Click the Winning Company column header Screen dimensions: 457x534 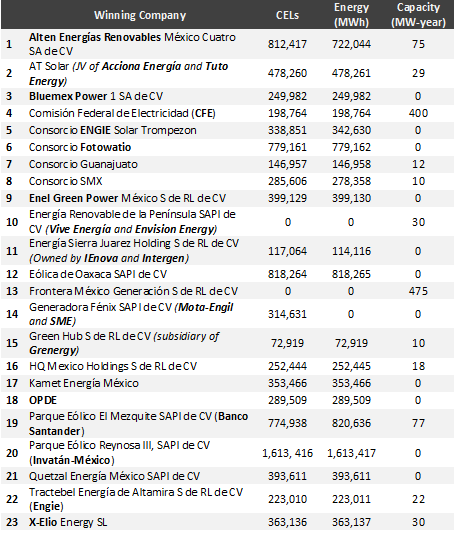click(x=140, y=15)
